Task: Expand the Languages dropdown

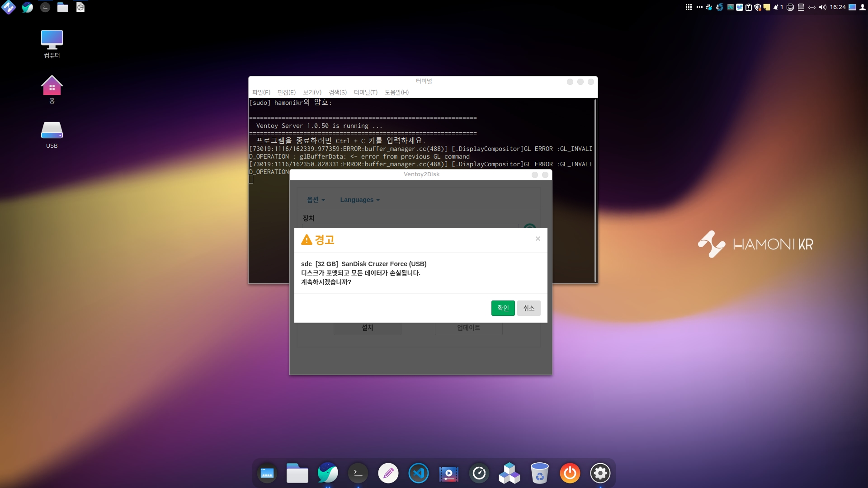Action: (359, 200)
